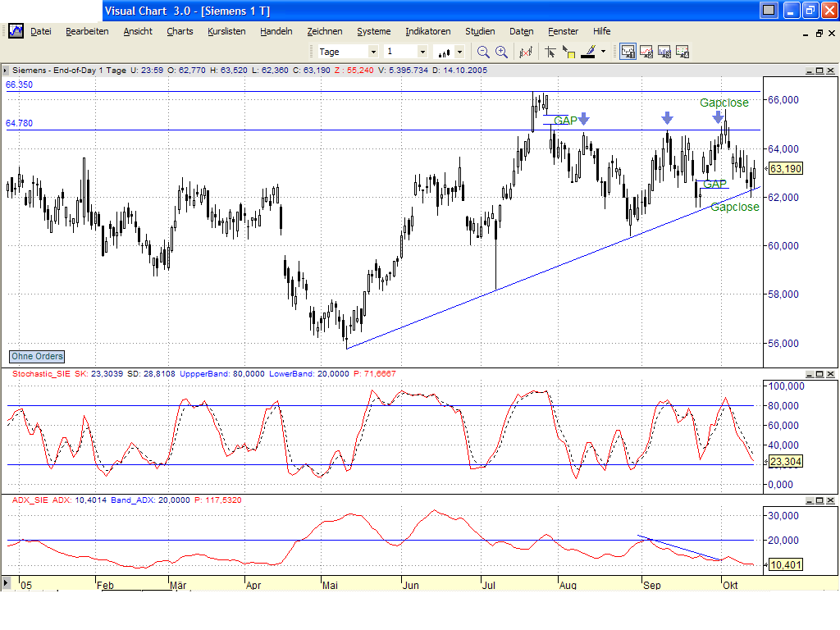Open the Systeme menu
The image size is (840, 630).
tap(373, 31)
